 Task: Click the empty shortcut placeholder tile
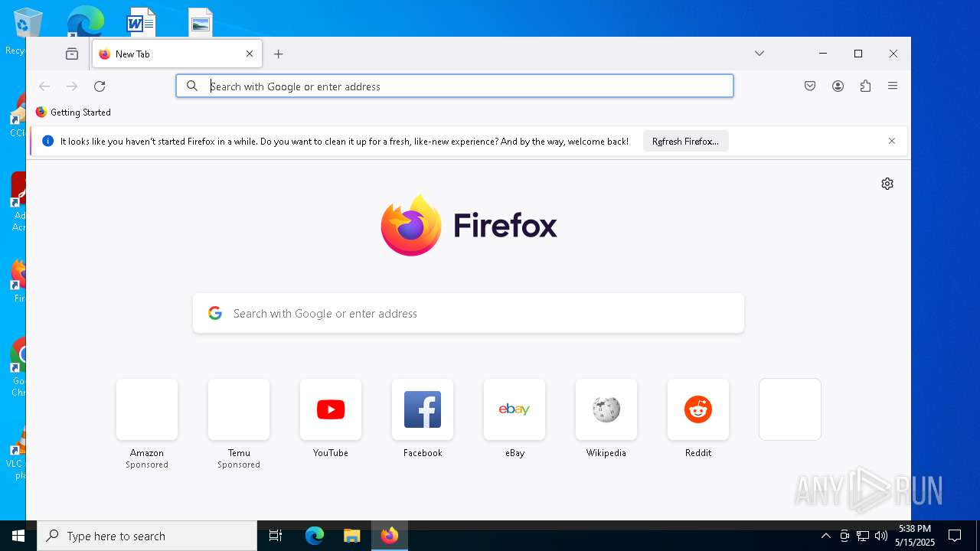tap(790, 409)
